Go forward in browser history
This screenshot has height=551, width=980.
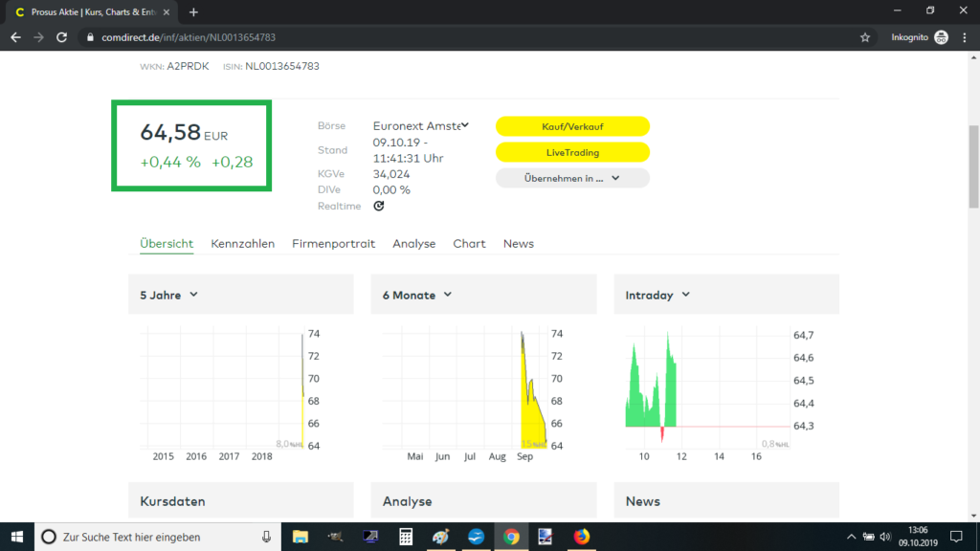[38, 37]
